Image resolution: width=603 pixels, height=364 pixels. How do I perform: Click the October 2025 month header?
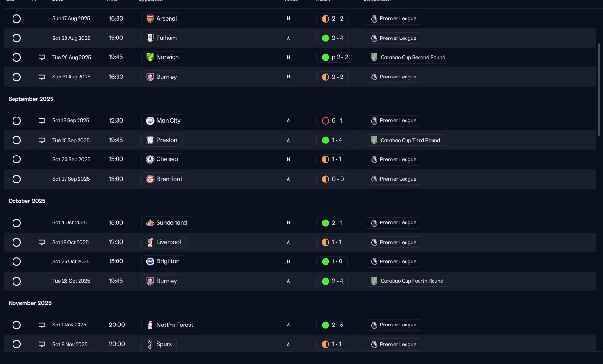(27, 201)
